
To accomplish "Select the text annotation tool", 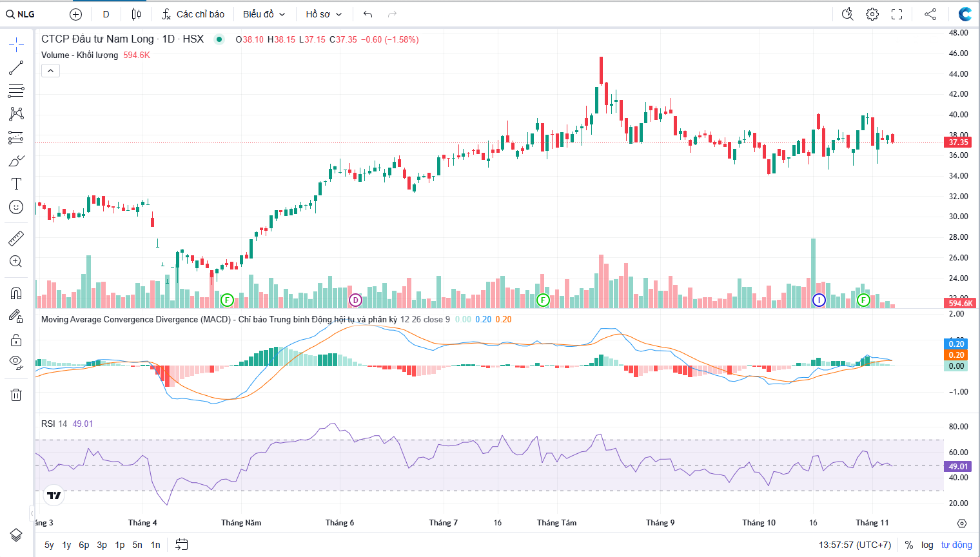I will 16,184.
